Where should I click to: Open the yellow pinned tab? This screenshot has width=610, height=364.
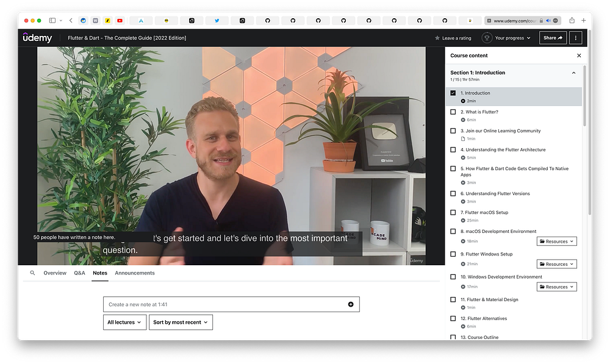click(x=108, y=21)
